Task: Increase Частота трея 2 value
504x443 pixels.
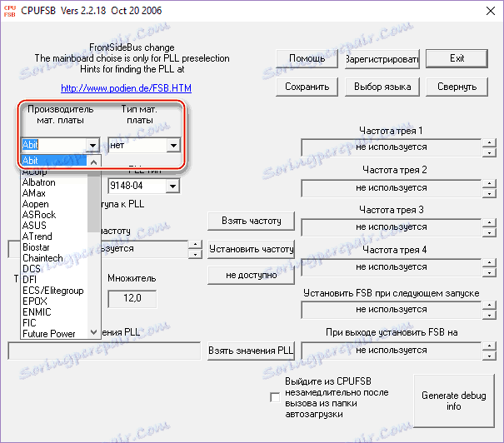Action: (489, 183)
